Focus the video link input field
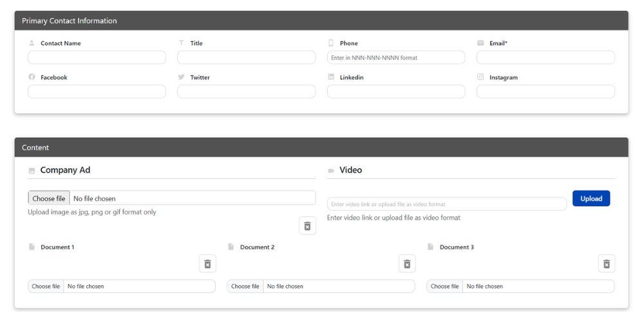644x322 pixels. pos(446,204)
